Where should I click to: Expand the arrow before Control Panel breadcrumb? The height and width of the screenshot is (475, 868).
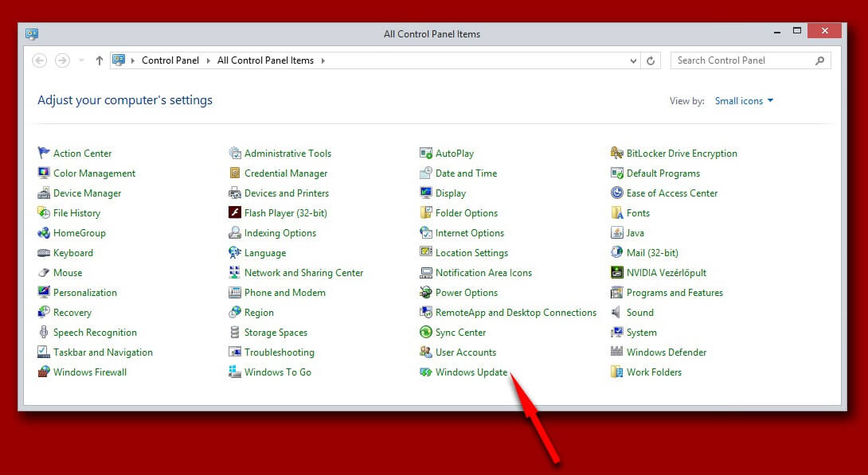[x=133, y=60]
